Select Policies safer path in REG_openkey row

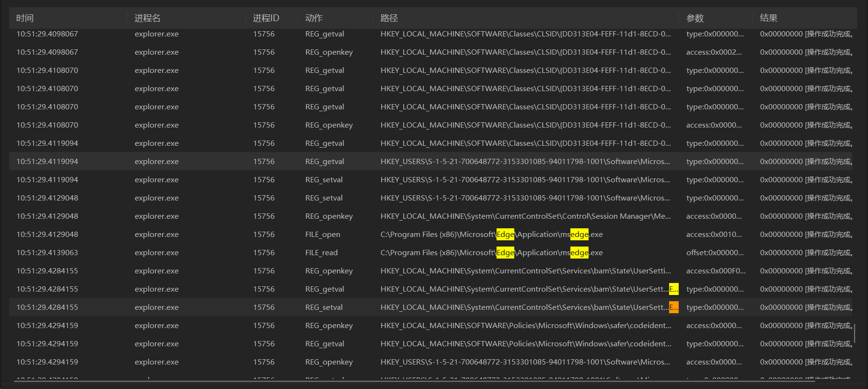[x=526, y=326]
